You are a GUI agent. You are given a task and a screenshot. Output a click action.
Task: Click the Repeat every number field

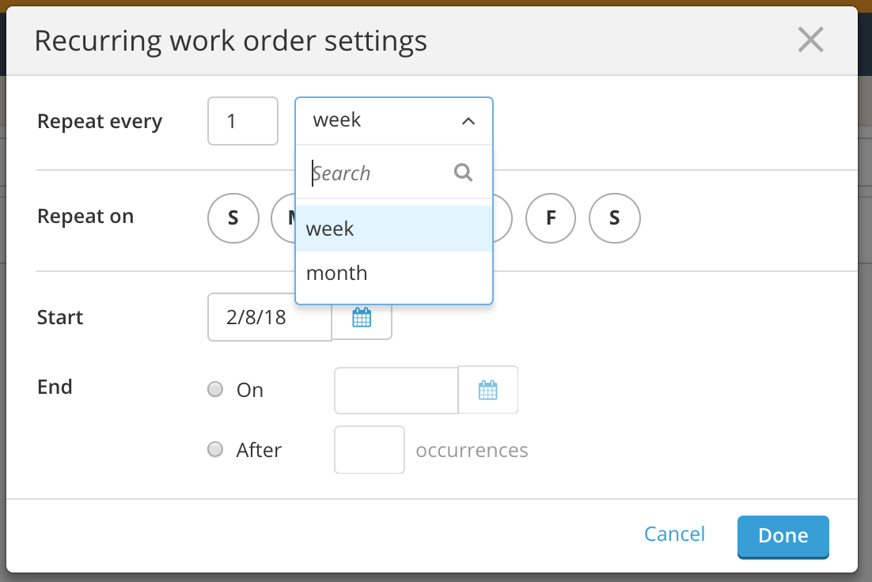pos(242,120)
